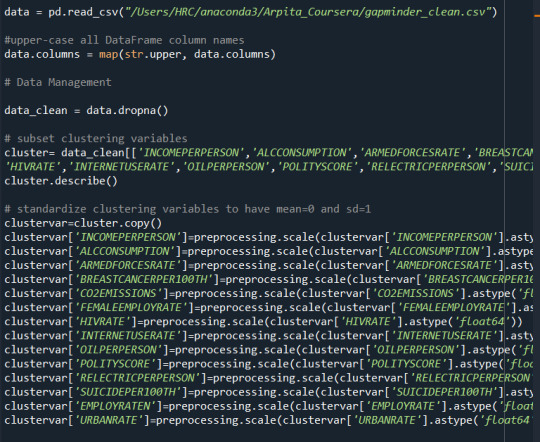Click the 'cluster= data_clean[[' assignment line
The height and width of the screenshot is (442, 540).
(x=269, y=153)
